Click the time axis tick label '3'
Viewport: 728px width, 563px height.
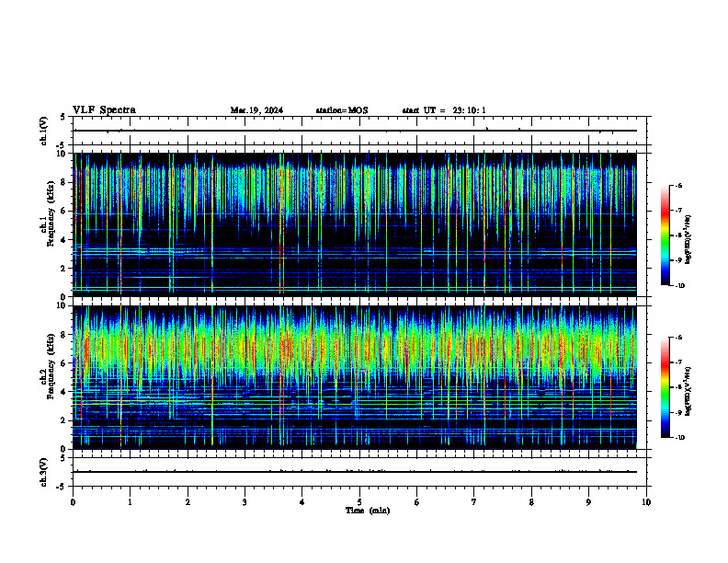coord(245,502)
